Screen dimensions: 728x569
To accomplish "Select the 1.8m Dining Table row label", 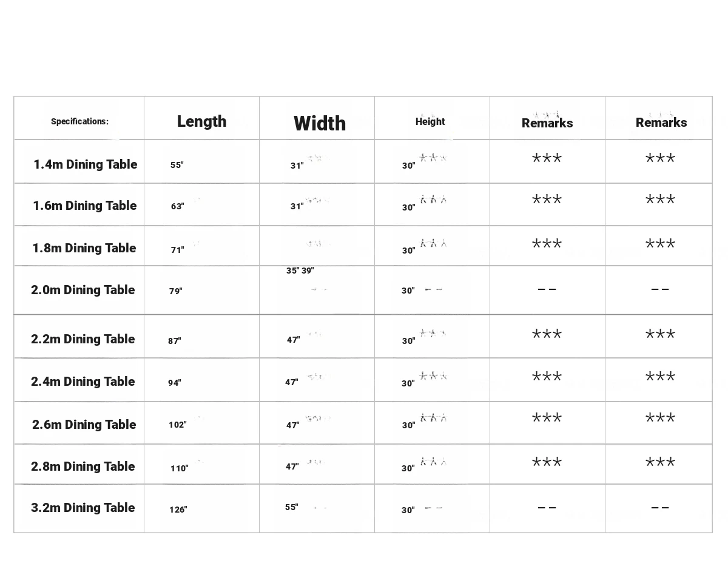I will tap(84, 248).
